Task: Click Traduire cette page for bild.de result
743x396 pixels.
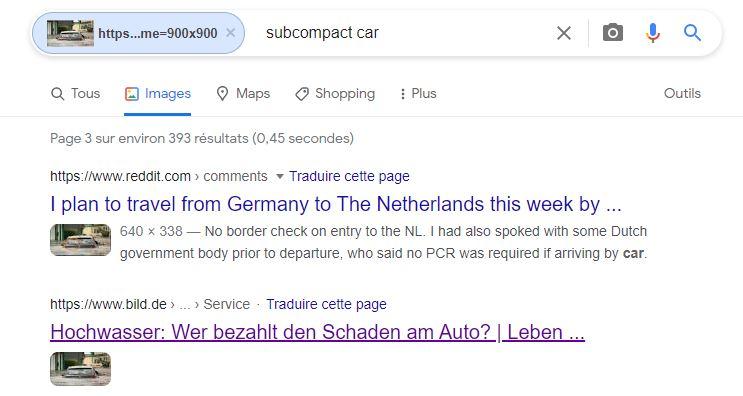Action: [x=326, y=304]
